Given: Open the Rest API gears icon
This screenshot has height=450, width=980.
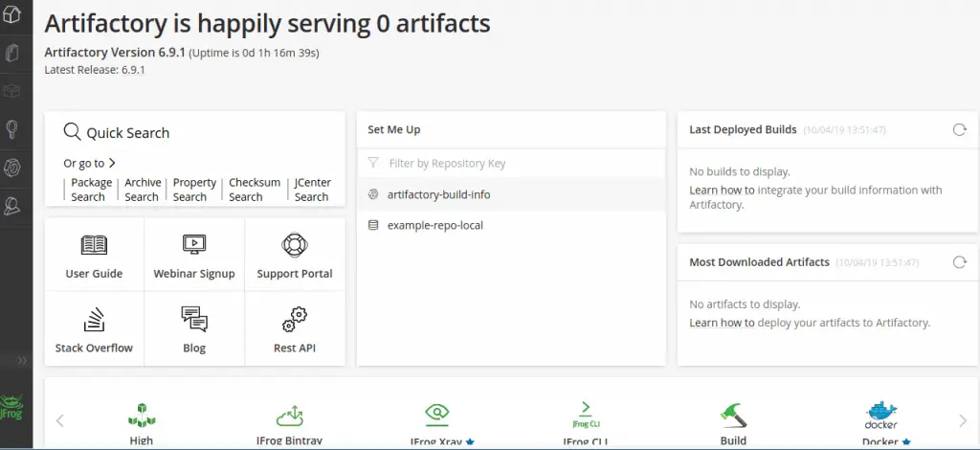Looking at the screenshot, I should pyautogui.click(x=295, y=320).
